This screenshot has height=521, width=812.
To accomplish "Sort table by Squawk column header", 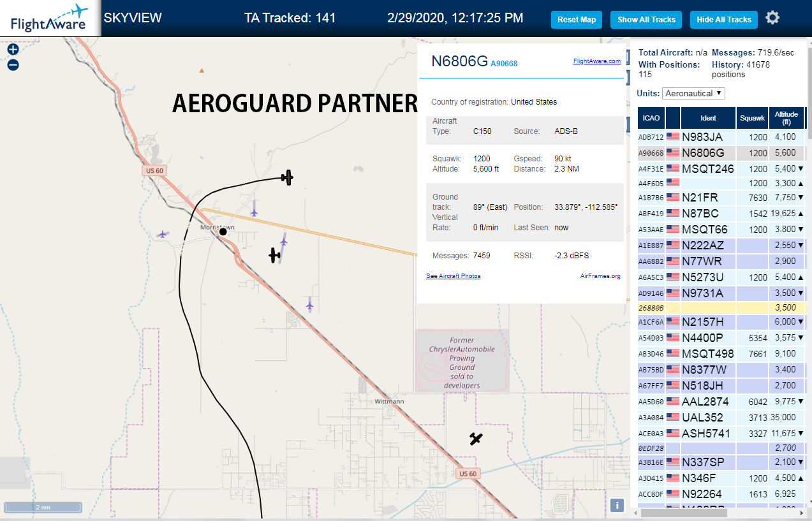I will pyautogui.click(x=752, y=118).
